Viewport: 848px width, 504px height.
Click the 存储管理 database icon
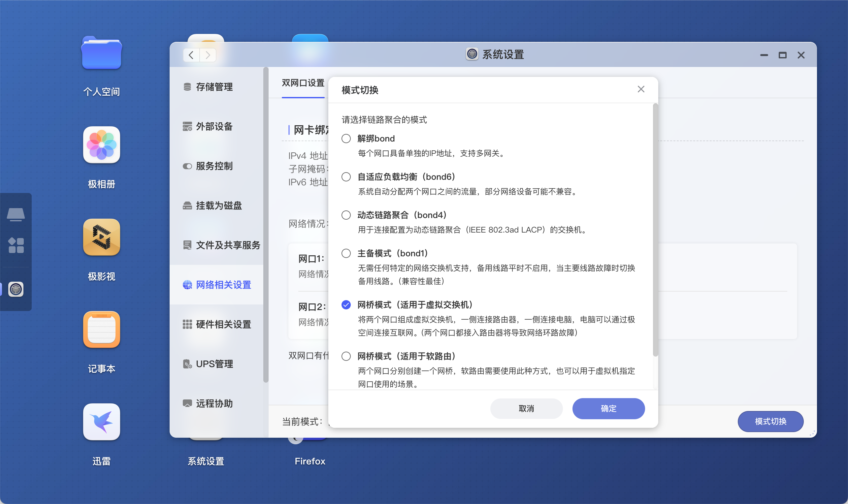pos(187,87)
